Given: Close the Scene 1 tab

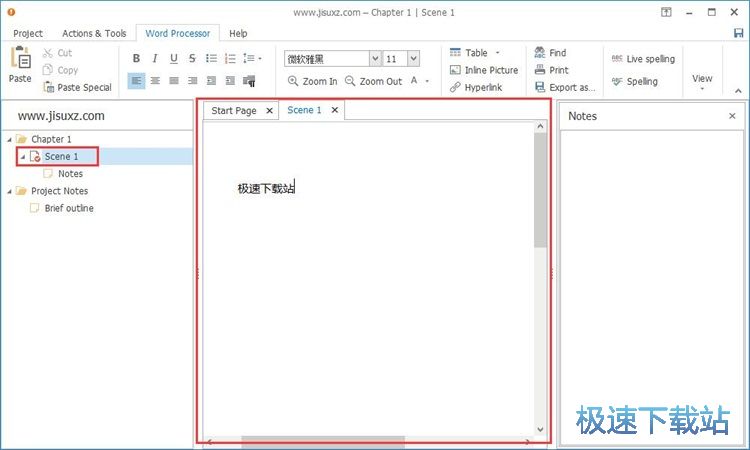Looking at the screenshot, I should [335, 110].
